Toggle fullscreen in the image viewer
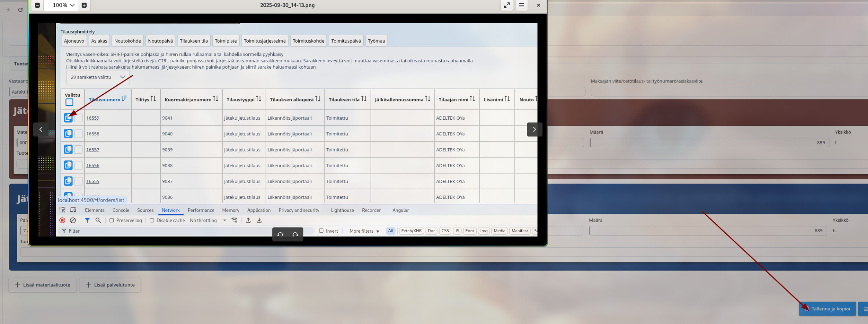The height and width of the screenshot is (324, 868). click(507, 5)
